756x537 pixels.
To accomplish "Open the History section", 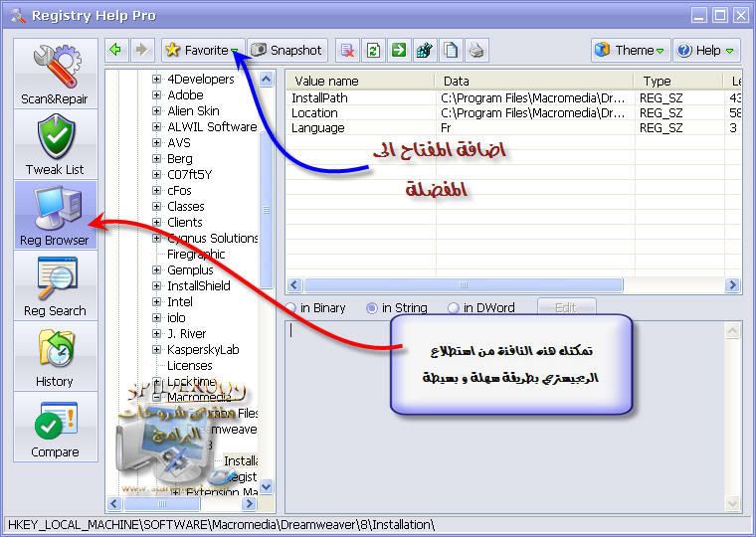I will click(55, 356).
